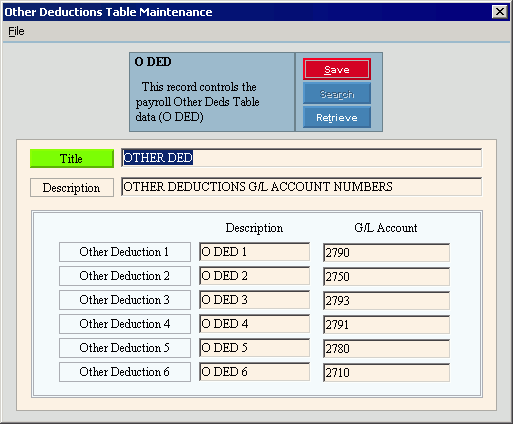Edit the O DED 4 description field
The width and height of the screenshot is (513, 424).
click(x=254, y=324)
